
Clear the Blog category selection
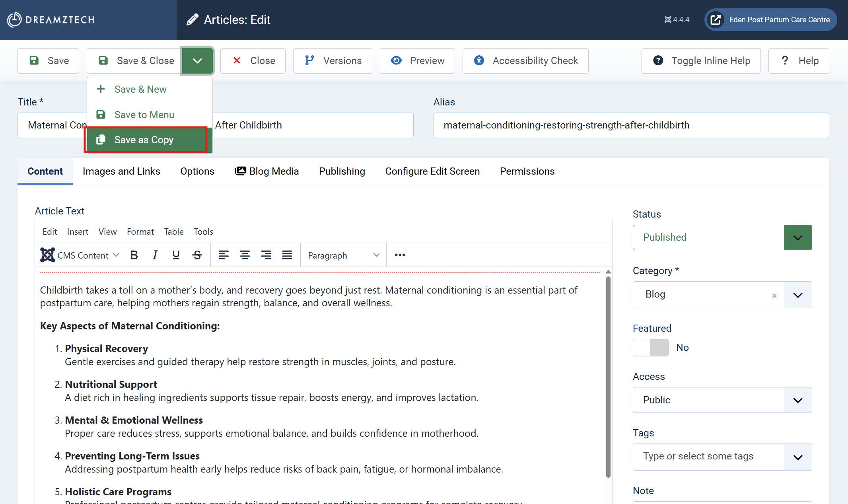tap(774, 295)
